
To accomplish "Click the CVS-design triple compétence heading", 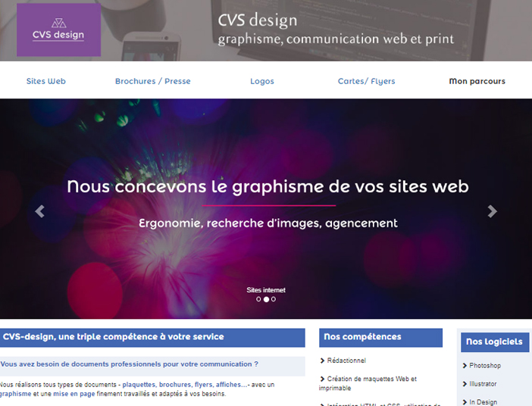I will click(x=152, y=337).
